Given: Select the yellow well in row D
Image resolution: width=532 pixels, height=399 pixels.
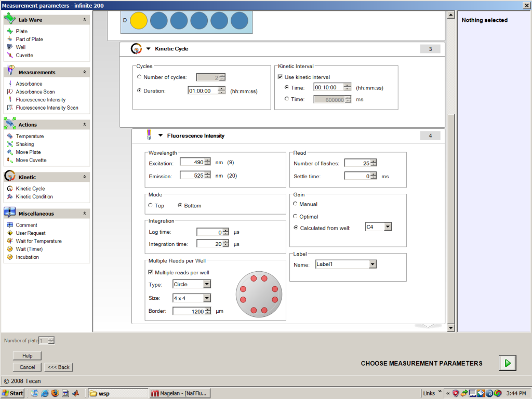Looking at the screenshot, I should (x=139, y=21).
